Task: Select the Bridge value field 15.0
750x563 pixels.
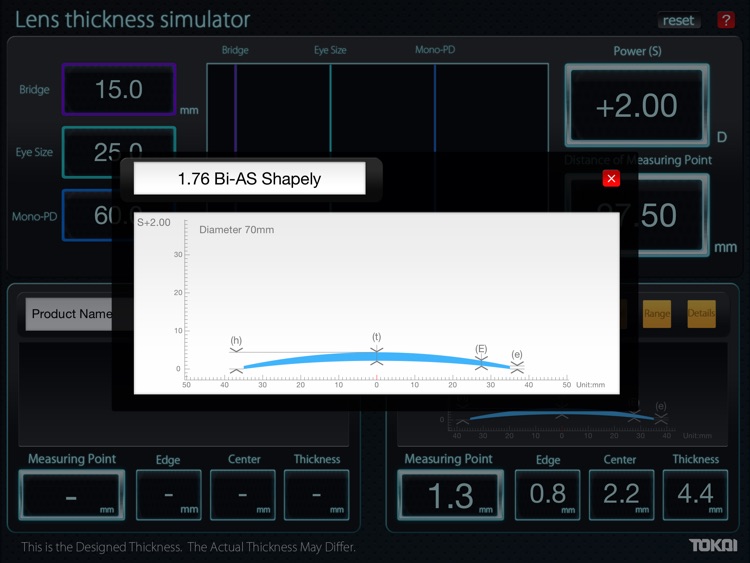Action: coord(119,89)
